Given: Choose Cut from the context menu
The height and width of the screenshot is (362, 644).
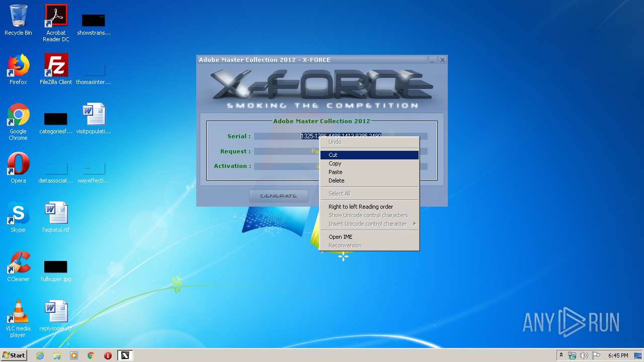Looking at the screenshot, I should (x=369, y=155).
